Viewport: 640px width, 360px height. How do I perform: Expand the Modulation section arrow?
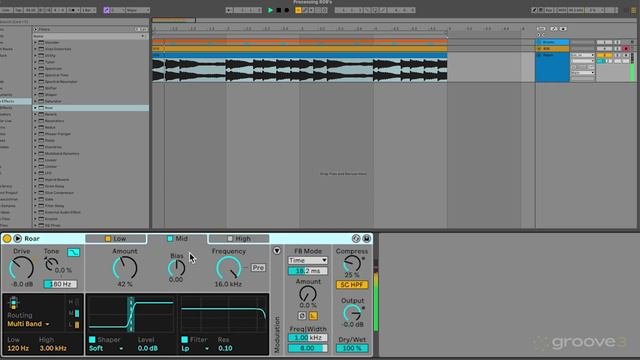pyautogui.click(x=277, y=251)
